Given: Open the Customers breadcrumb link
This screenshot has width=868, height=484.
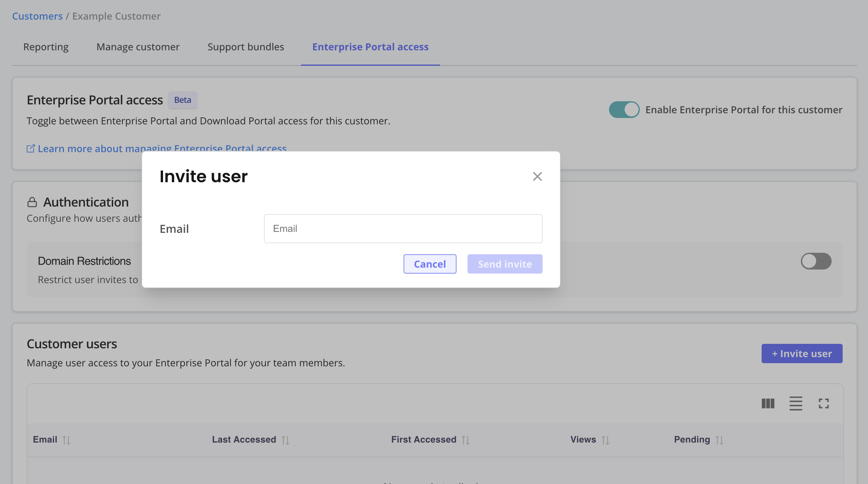Looking at the screenshot, I should coord(37,16).
